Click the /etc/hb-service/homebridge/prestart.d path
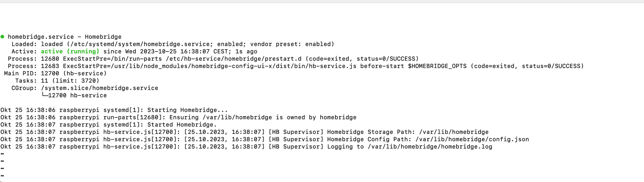 tap(233, 59)
